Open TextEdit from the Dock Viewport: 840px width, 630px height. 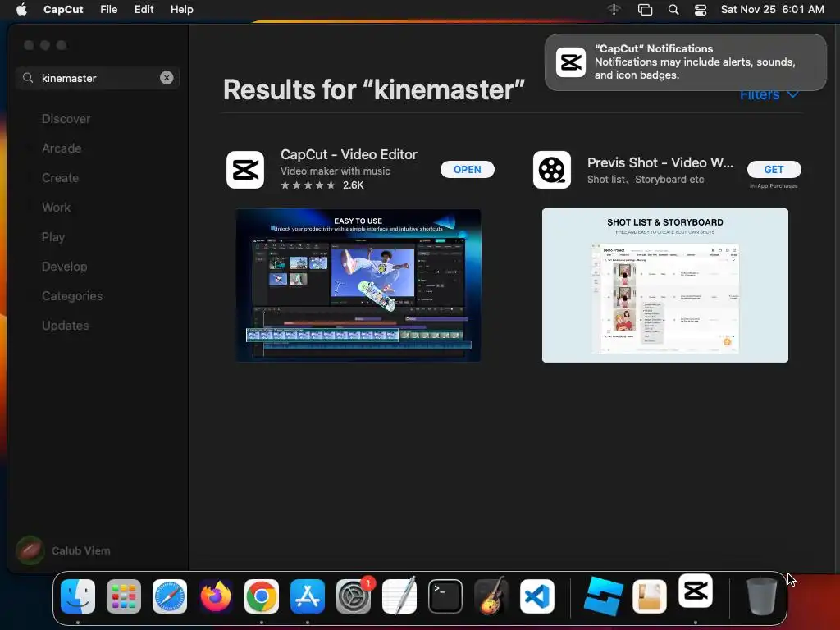tap(399, 596)
